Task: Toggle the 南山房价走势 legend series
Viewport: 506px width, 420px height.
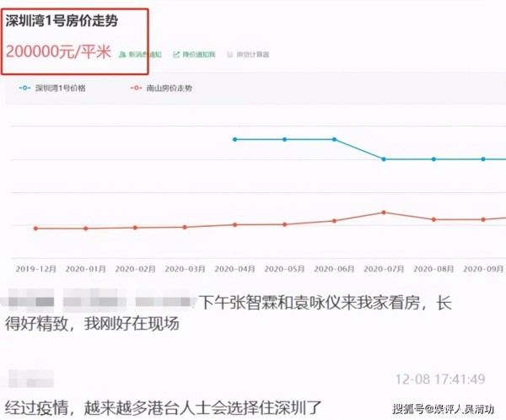Action: click(161, 88)
